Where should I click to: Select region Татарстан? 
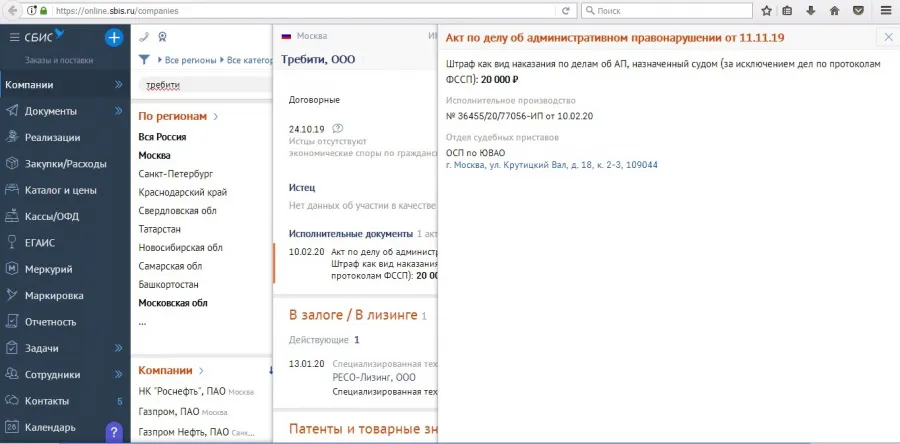pyautogui.click(x=160, y=229)
